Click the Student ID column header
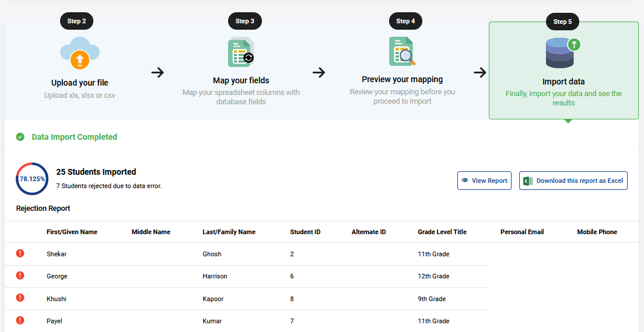The height and width of the screenshot is (332, 644). pos(305,232)
